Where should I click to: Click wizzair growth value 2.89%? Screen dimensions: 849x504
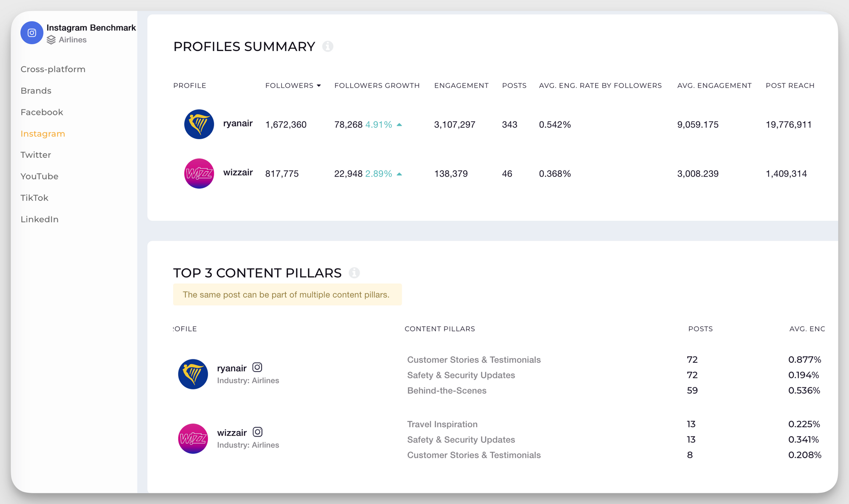379,174
